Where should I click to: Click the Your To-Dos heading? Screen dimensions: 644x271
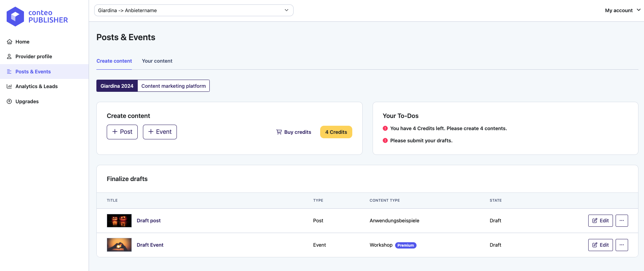[401, 116]
